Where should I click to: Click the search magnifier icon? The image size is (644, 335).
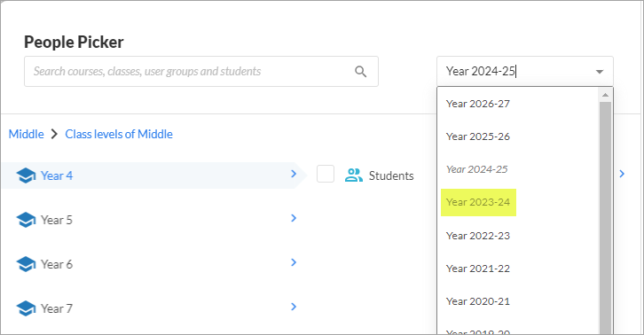pos(361,72)
